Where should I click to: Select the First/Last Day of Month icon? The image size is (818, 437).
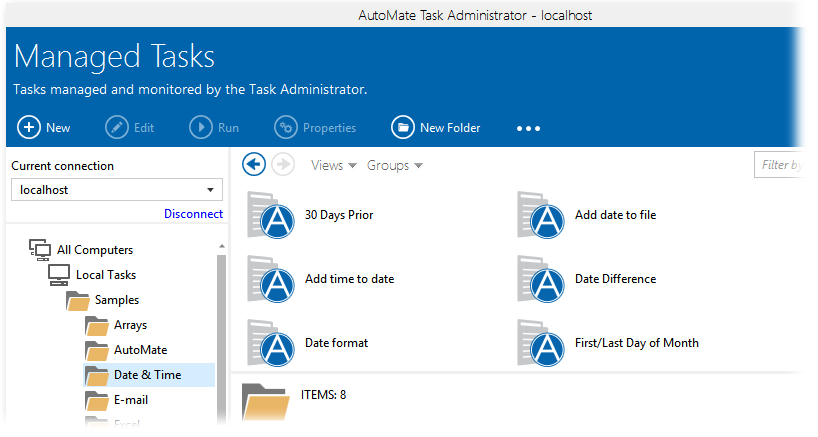(x=540, y=343)
